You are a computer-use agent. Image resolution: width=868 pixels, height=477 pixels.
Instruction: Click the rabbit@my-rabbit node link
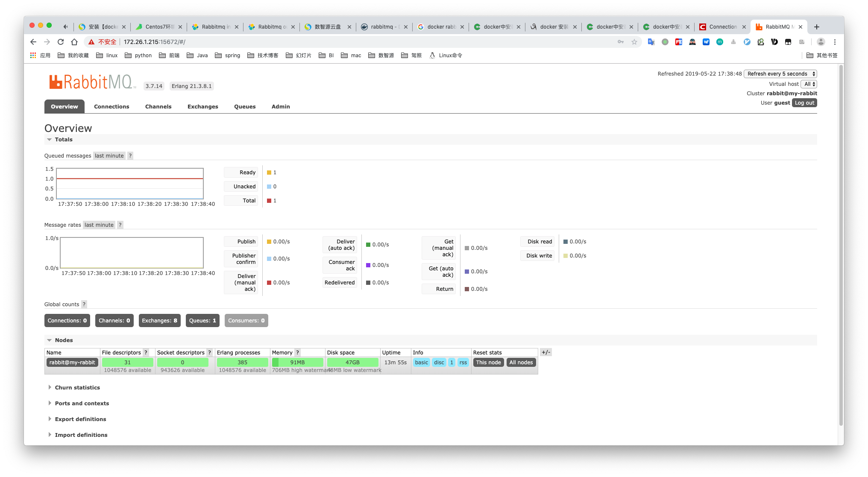pos(72,363)
